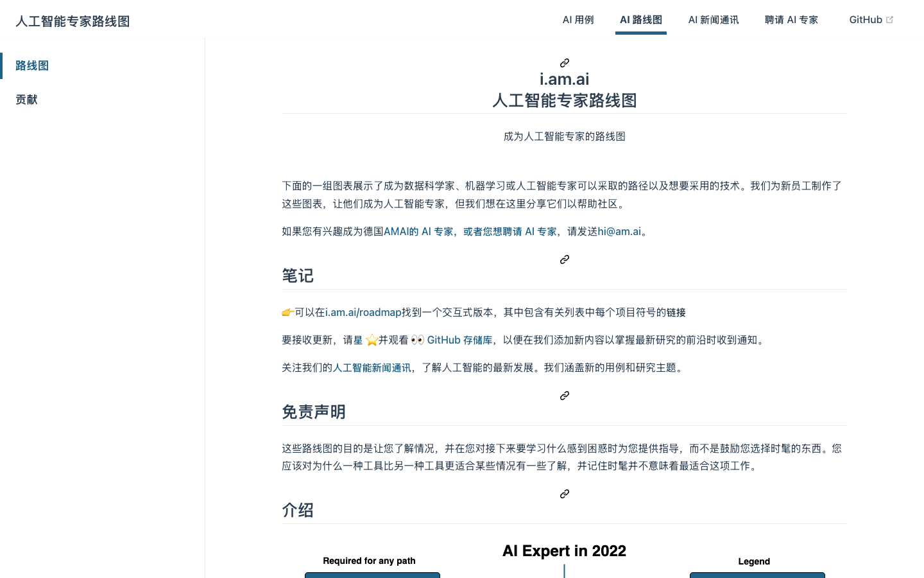924x578 pixels.
Task: Click the 笔记 section heading
Action: [298, 276]
